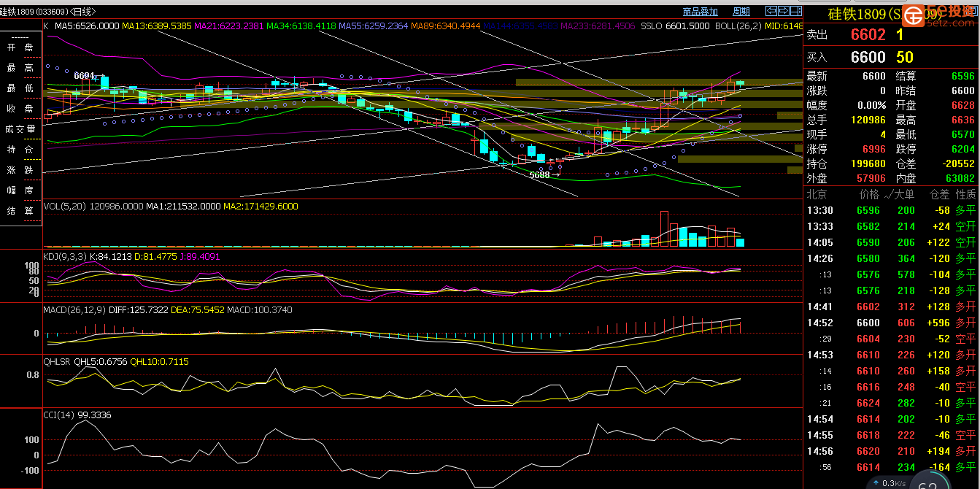980x489 pixels.
Task: Click the 0.3K/s network speed indicator
Action: click(889, 483)
